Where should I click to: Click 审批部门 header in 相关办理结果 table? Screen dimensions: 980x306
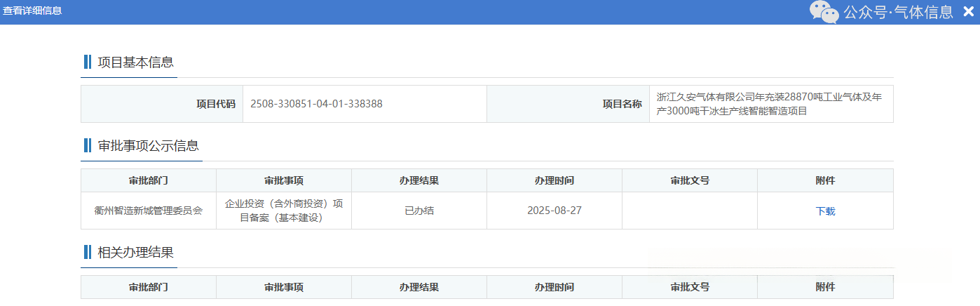point(149,287)
